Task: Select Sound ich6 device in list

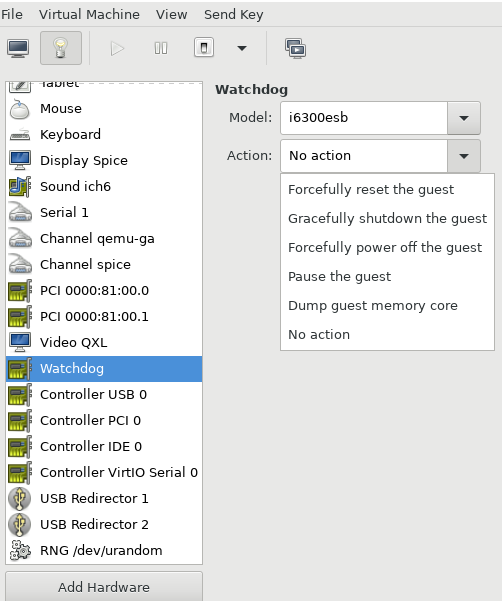Action: [104, 186]
